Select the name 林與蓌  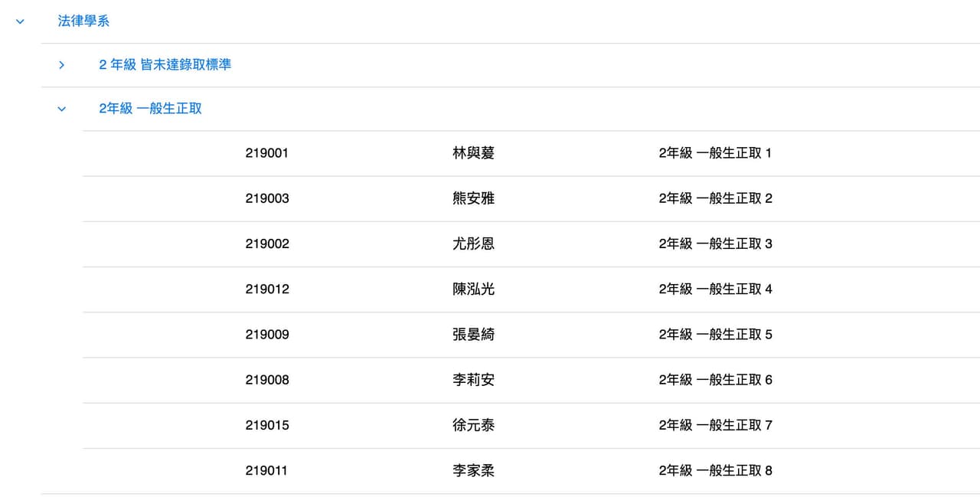click(474, 153)
